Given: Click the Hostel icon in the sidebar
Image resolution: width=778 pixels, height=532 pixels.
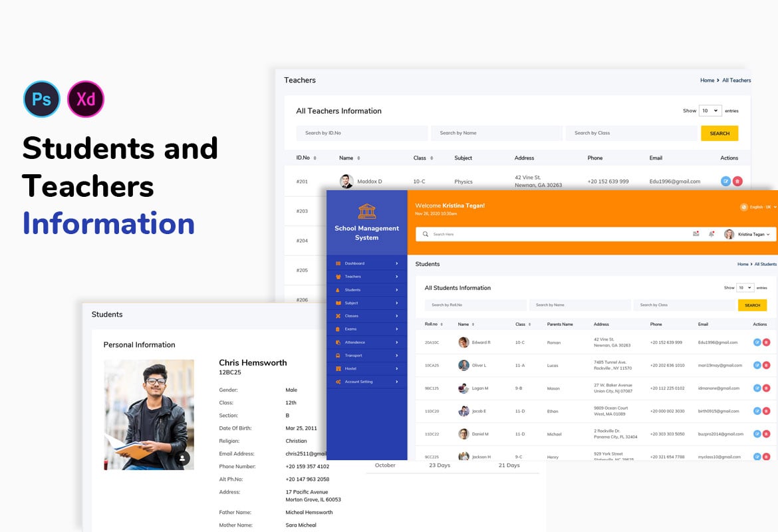Looking at the screenshot, I should [337, 368].
